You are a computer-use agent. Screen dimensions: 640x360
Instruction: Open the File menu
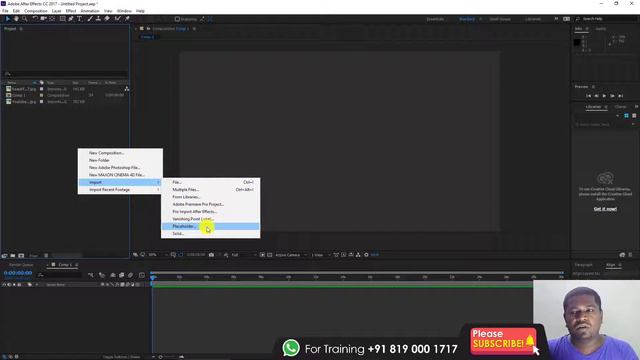(x=5, y=11)
